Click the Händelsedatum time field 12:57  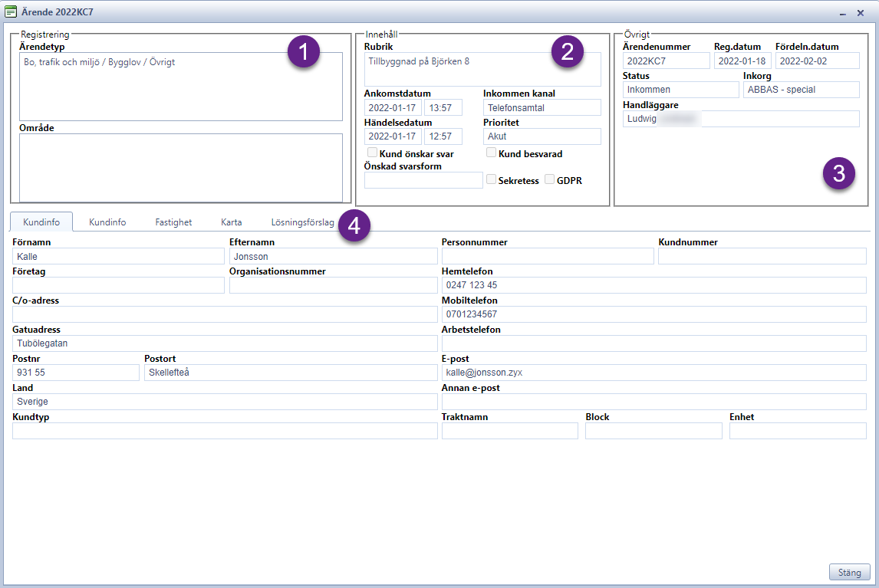tap(443, 136)
